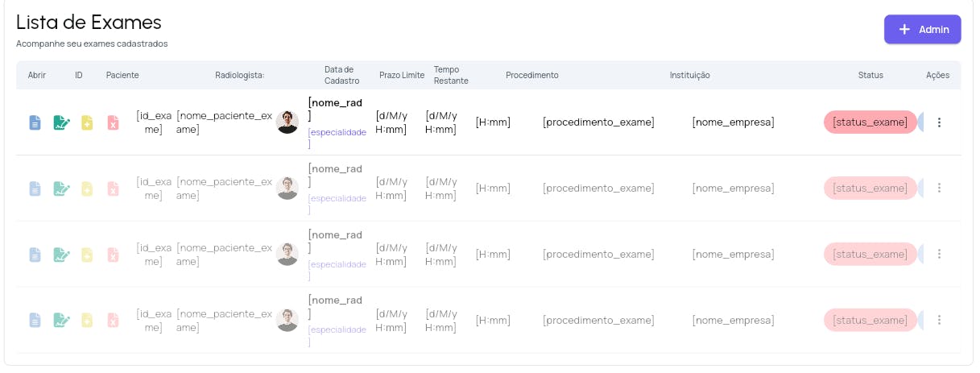
Task: Expand the three-dot actions menu in fourth row
Action: click(x=939, y=320)
